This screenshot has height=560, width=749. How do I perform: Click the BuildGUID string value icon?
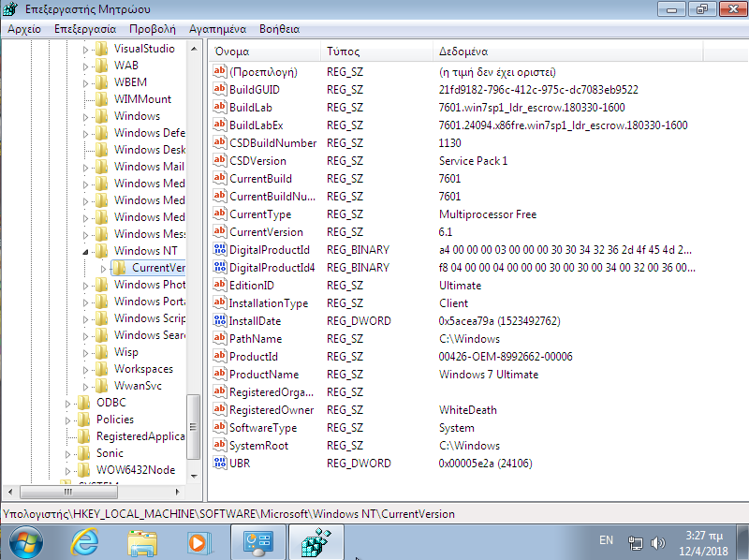click(220, 89)
